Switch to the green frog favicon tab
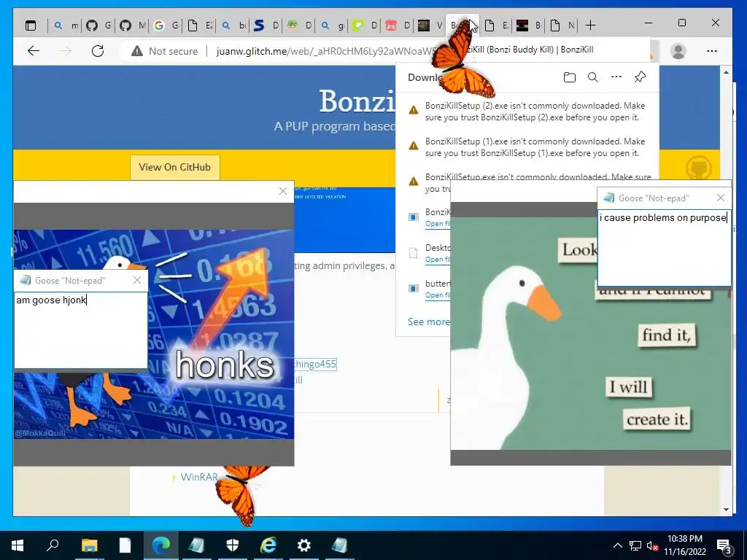Image resolution: width=747 pixels, height=560 pixels. pos(299,26)
